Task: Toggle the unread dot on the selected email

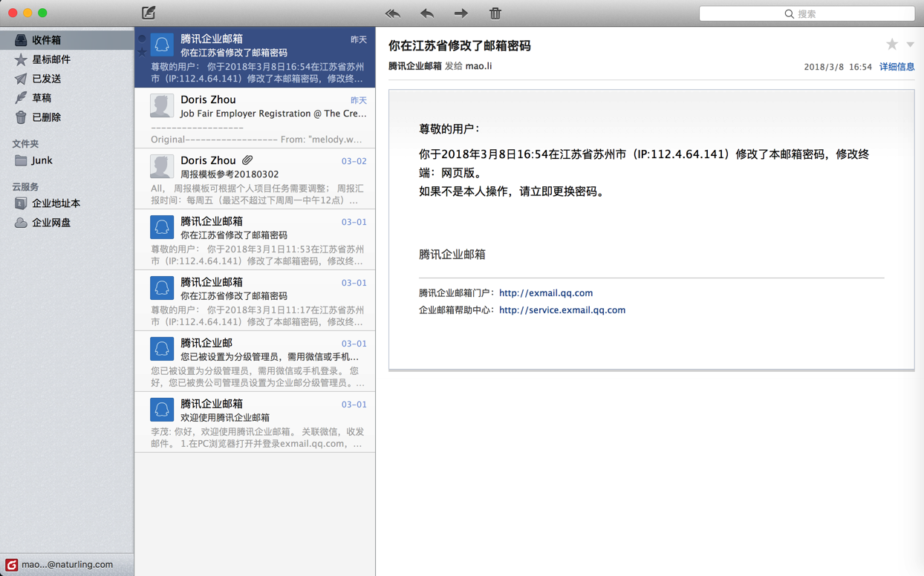Action: (x=143, y=39)
